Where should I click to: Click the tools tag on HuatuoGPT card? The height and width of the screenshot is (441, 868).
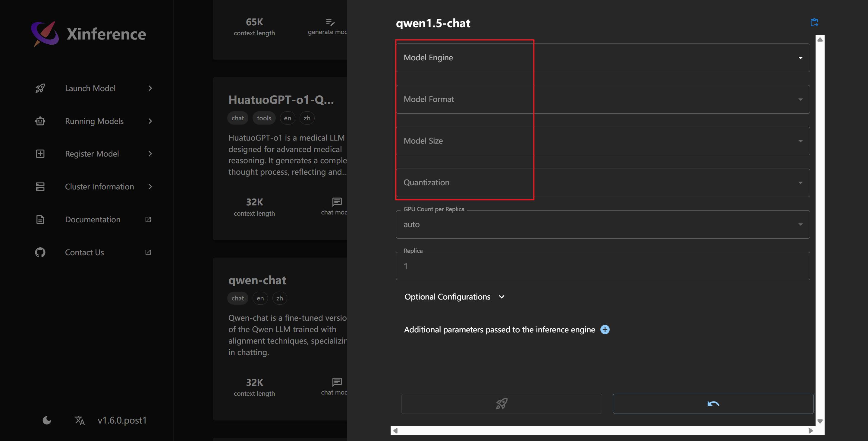(x=264, y=118)
